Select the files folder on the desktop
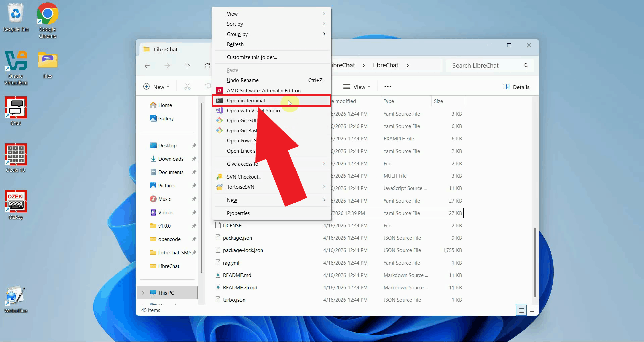The width and height of the screenshot is (644, 342). (x=48, y=64)
